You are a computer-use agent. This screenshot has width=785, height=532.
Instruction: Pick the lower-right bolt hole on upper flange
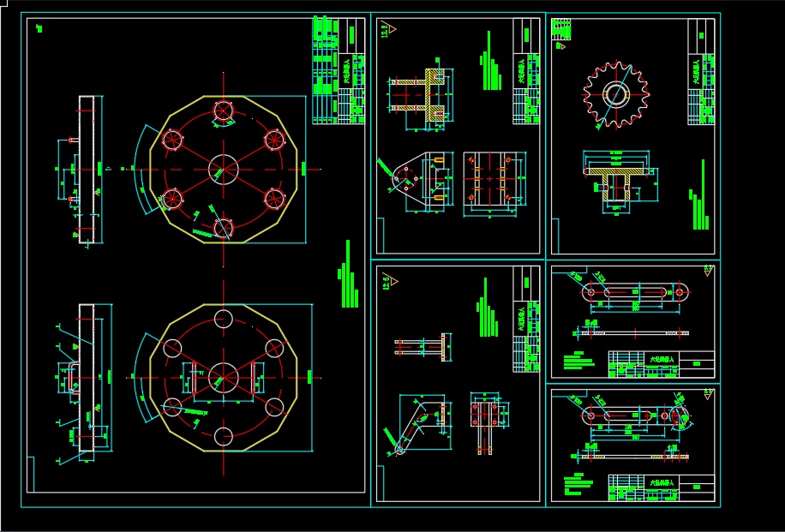click(274, 199)
